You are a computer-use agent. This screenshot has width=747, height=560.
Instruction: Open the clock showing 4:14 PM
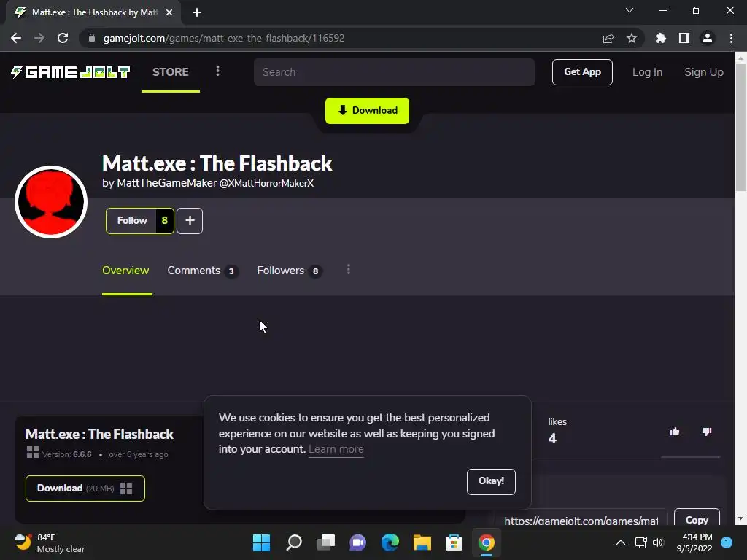pos(694,542)
